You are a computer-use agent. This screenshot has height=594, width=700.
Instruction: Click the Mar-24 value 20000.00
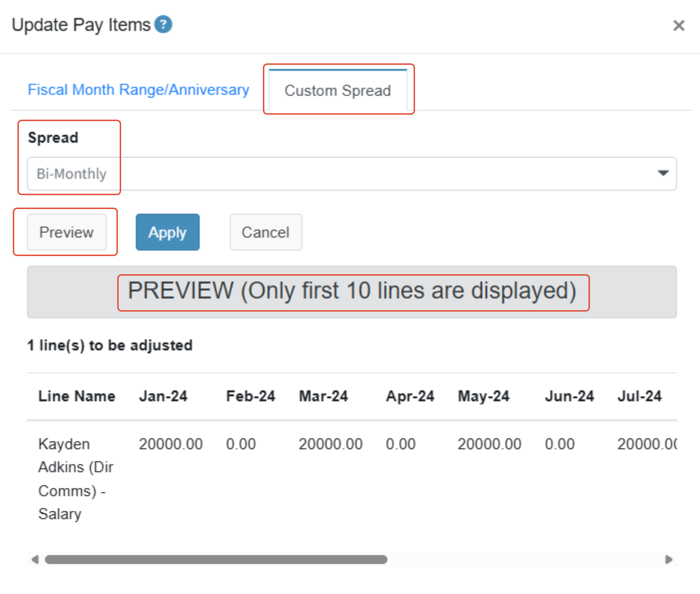330,444
